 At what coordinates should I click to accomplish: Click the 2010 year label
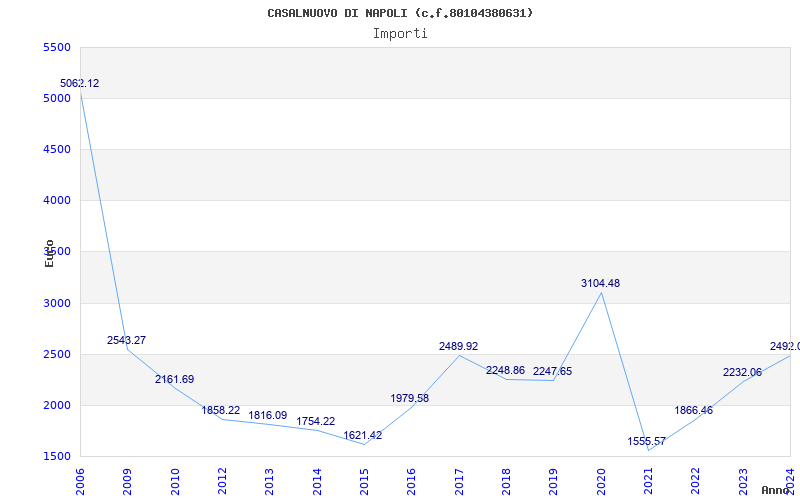175,481
